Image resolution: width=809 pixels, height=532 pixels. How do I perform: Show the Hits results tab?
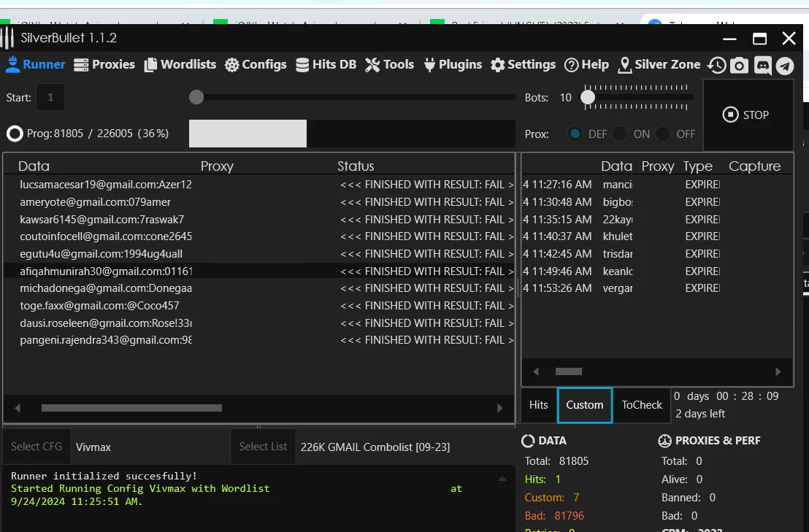pos(539,405)
